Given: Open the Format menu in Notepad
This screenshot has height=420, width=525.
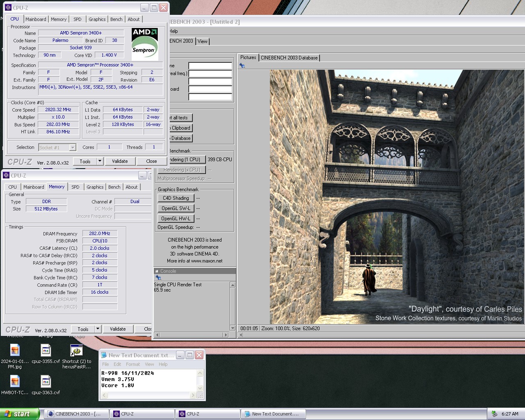Looking at the screenshot, I should point(133,364).
